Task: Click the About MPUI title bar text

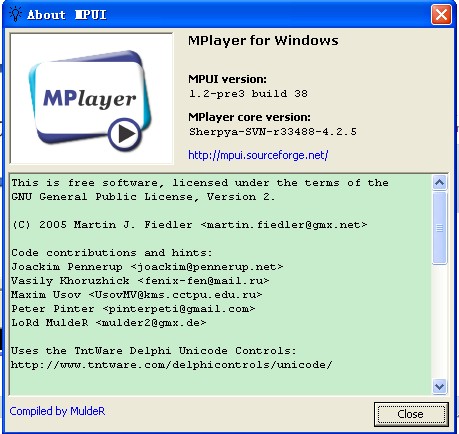Action: pos(67,15)
